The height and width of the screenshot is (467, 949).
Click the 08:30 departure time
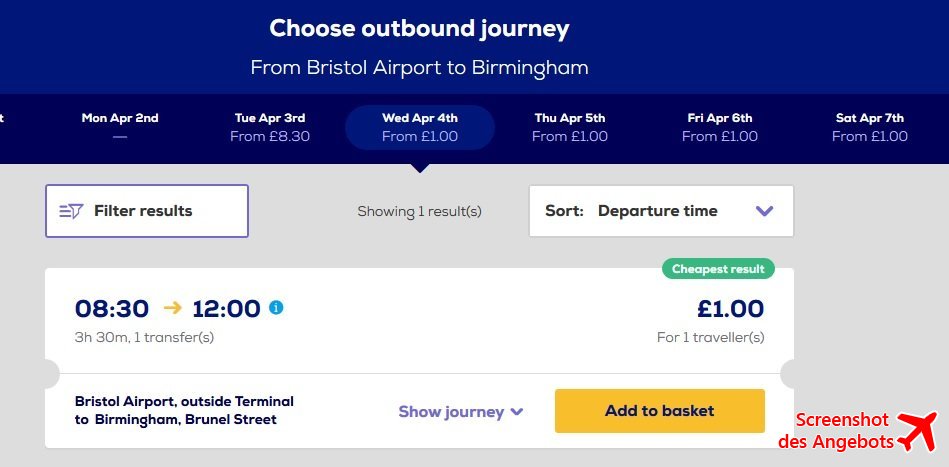tap(112, 309)
